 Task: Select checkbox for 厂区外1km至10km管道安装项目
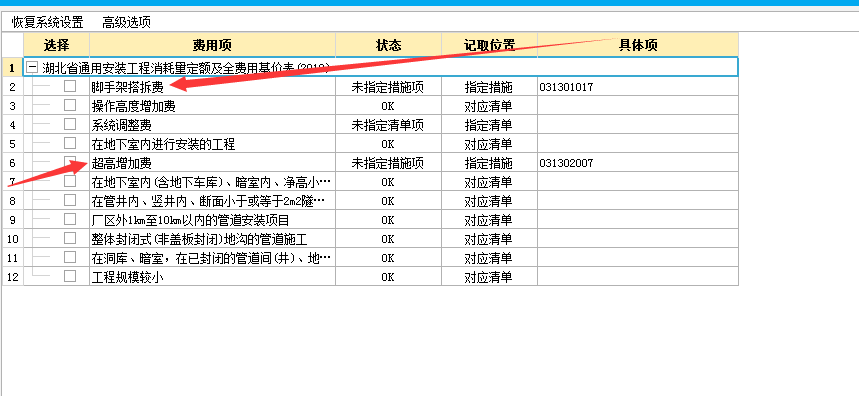pyautogui.click(x=70, y=219)
